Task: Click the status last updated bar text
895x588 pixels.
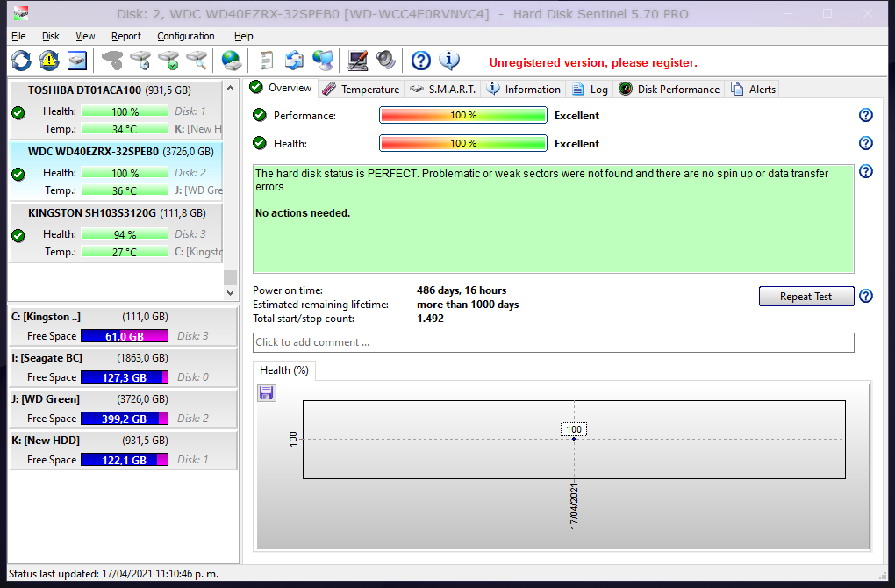Action: (113, 574)
